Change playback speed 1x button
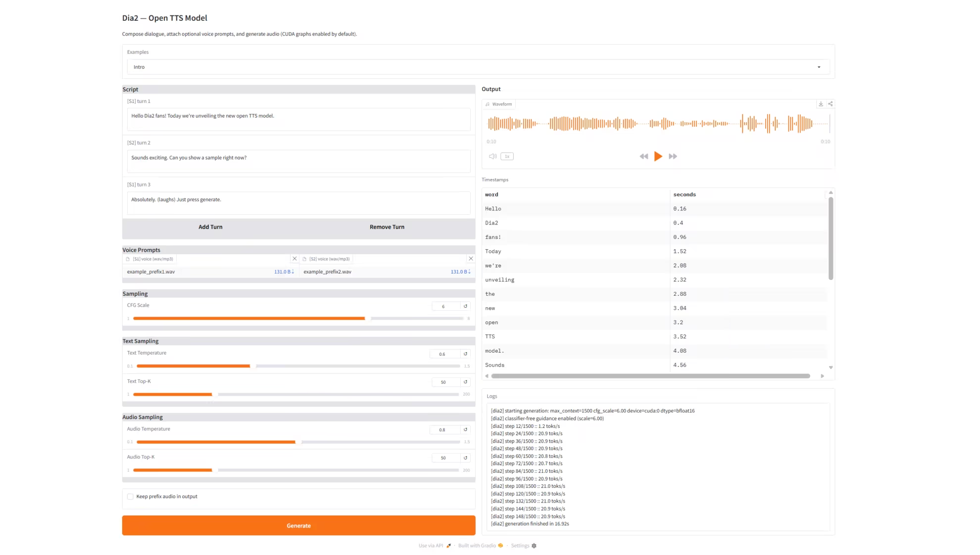980x555 pixels. pos(507,156)
